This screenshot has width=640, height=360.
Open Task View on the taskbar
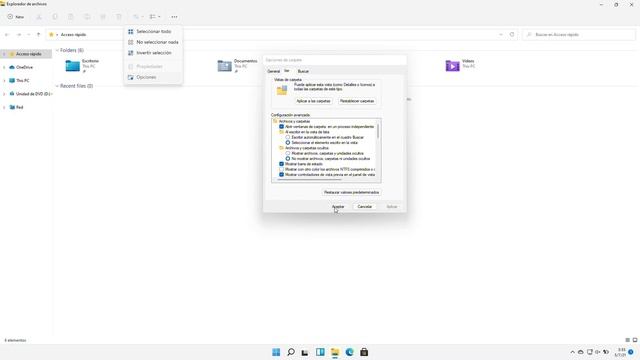pyautogui.click(x=305, y=352)
